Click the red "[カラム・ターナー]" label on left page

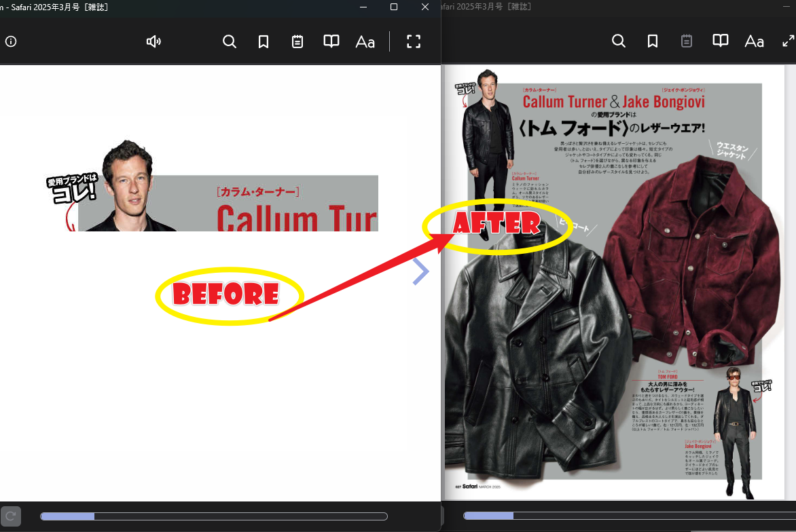coord(258,192)
